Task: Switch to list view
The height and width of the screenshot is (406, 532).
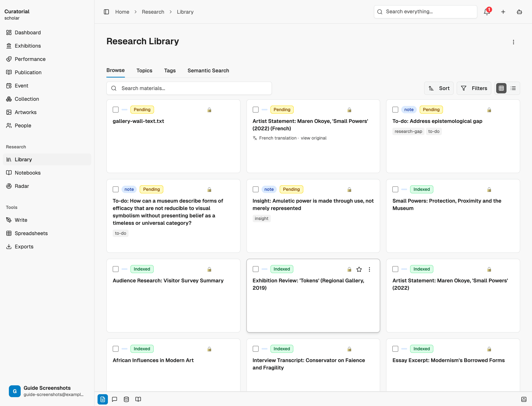Action: (x=513, y=88)
